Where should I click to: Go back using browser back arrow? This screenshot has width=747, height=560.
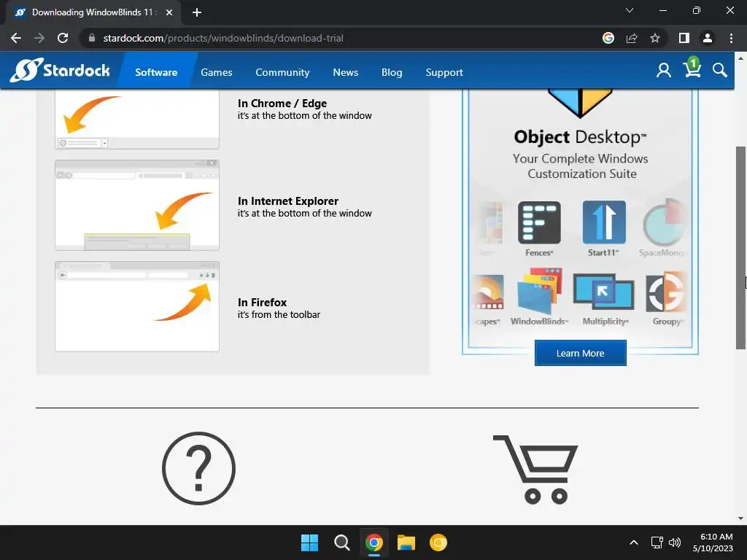click(x=16, y=38)
